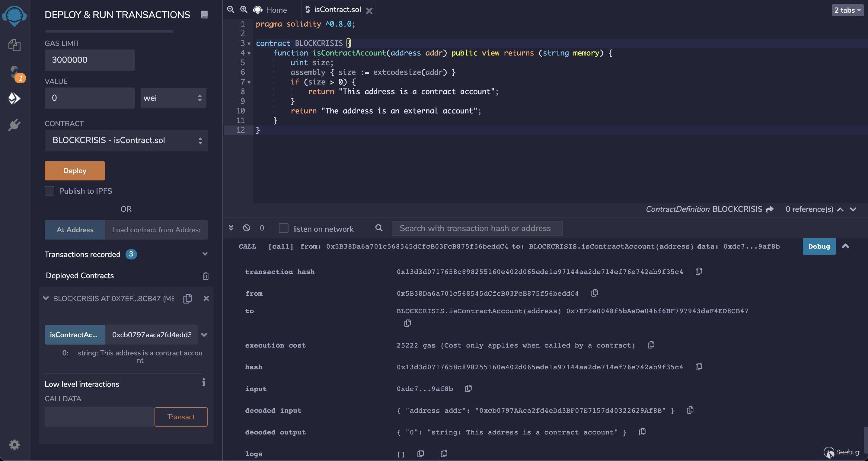Click the Debug button
The image size is (868, 461).
[x=819, y=246]
